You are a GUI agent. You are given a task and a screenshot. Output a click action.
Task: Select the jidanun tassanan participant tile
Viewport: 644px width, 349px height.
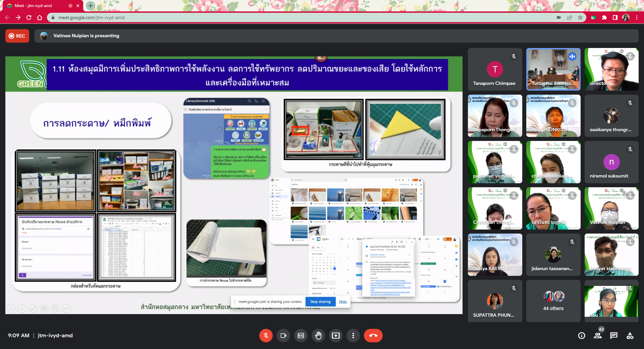click(x=553, y=255)
